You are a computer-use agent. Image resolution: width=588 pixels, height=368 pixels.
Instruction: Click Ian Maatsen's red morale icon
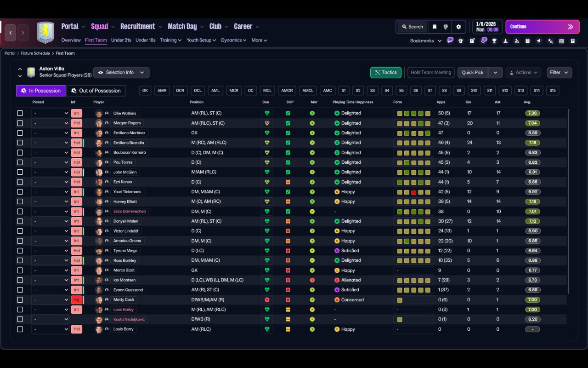312,280
